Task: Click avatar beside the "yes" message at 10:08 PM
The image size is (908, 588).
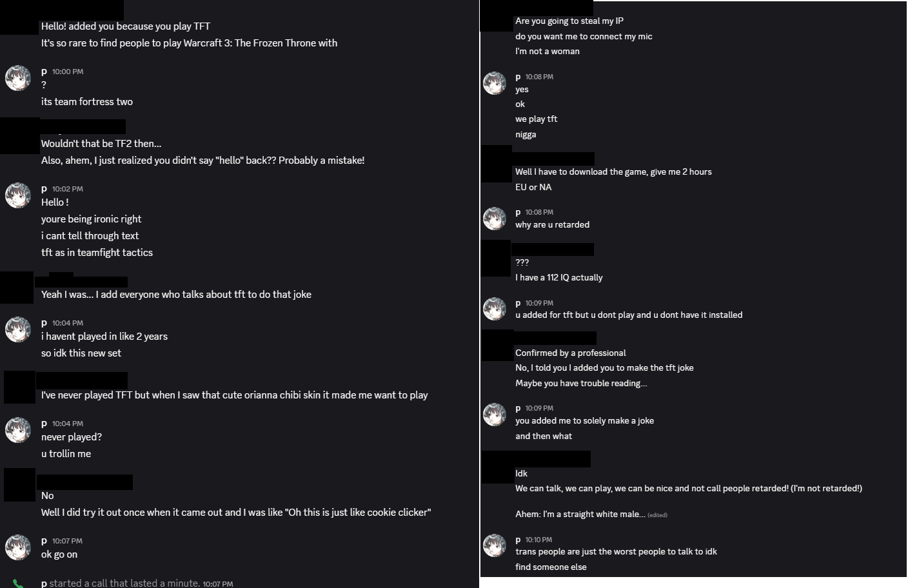Action: coord(495,83)
